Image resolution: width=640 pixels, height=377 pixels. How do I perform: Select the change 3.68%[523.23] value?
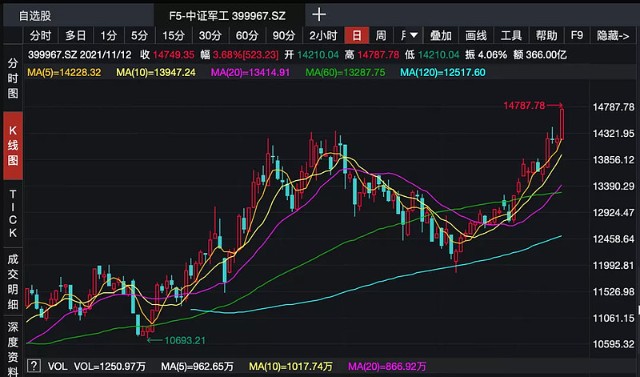pyautogui.click(x=245, y=55)
